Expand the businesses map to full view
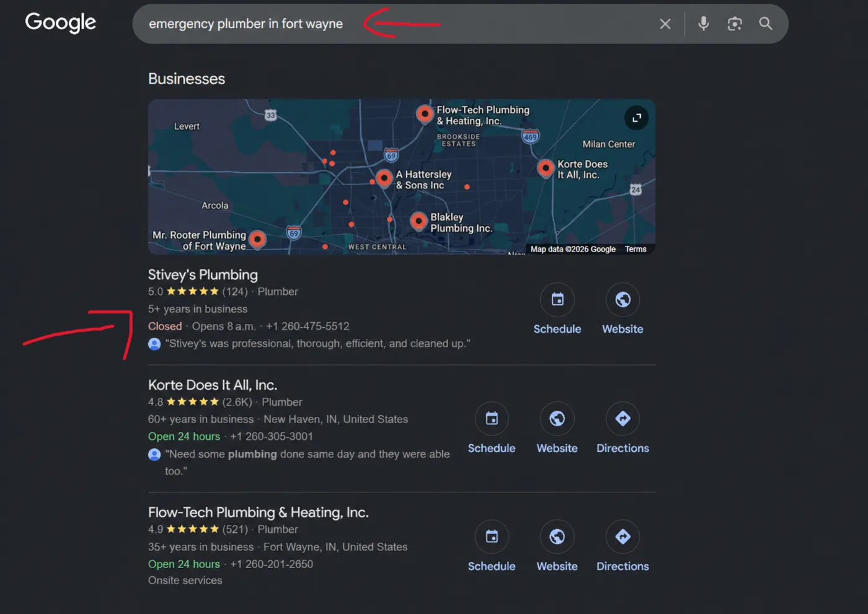The width and height of the screenshot is (868, 614). tap(636, 118)
